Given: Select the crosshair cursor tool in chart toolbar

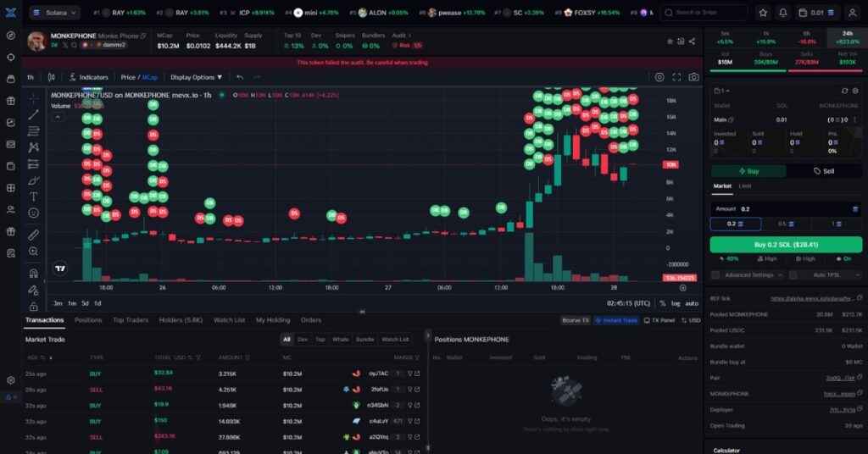Looking at the screenshot, I should (x=34, y=98).
